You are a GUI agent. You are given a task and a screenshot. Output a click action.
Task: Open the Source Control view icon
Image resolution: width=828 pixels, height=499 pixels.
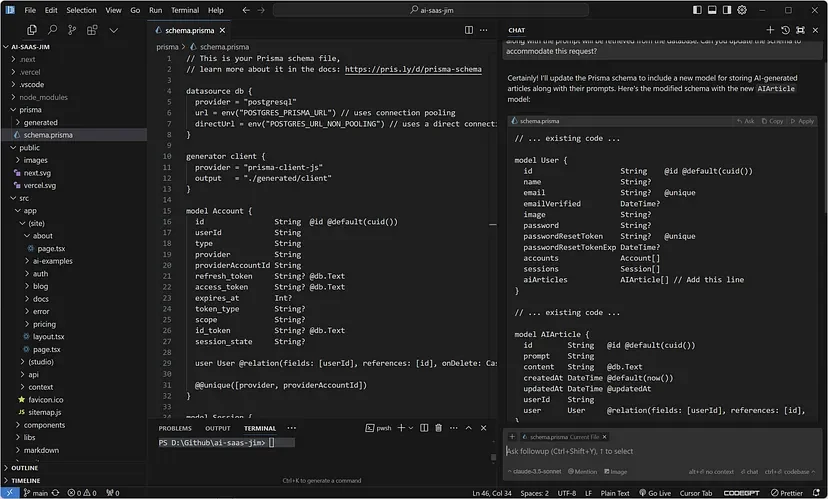[72, 30]
